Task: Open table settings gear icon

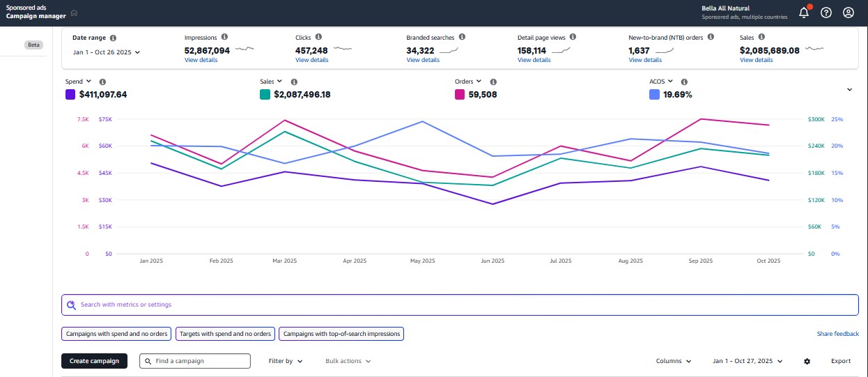Action: pos(807,361)
